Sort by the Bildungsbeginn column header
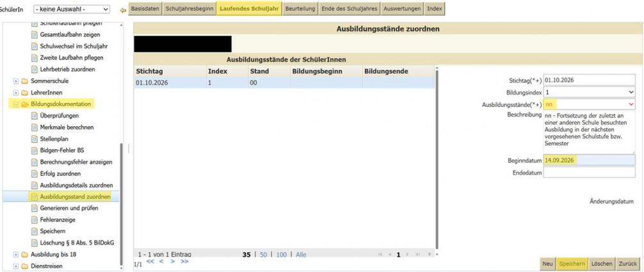Screen dimensions: 644x272 pyautogui.click(x=317, y=71)
